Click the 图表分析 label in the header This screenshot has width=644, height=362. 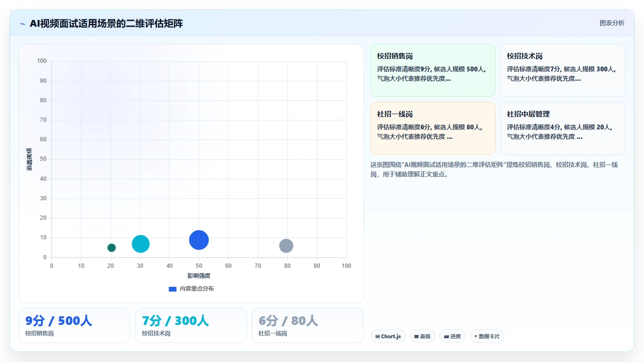(x=612, y=23)
